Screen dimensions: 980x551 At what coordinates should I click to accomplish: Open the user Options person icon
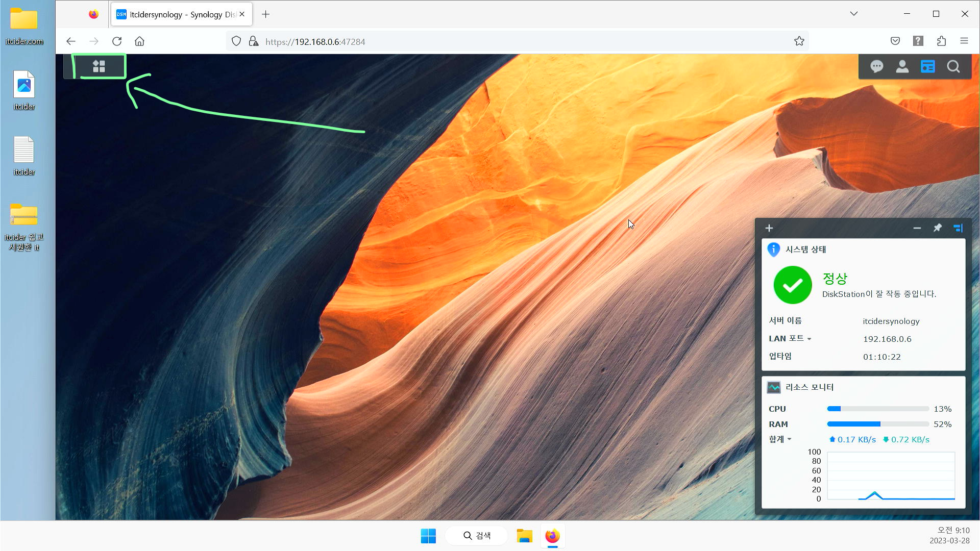pos(902,67)
